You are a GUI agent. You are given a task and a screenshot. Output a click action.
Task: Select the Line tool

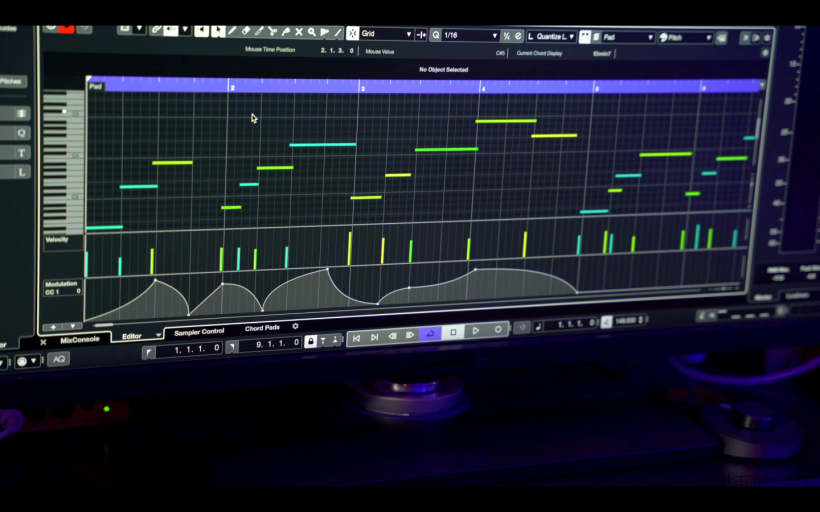point(338,32)
